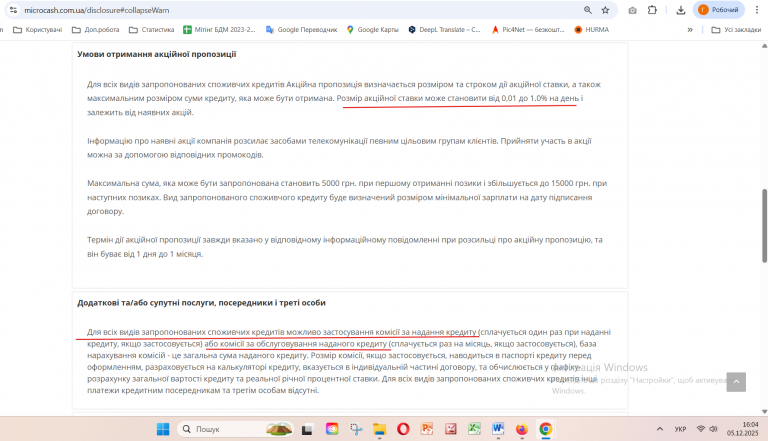Click the scrollbar down arrow
This screenshot has height=441, width=768.
click(x=764, y=412)
